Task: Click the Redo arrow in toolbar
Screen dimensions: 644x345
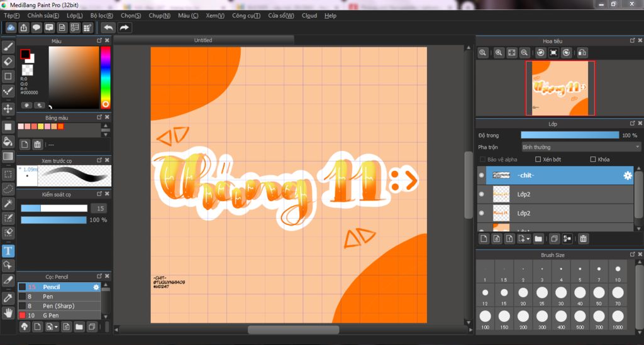Action: pyautogui.click(x=124, y=28)
